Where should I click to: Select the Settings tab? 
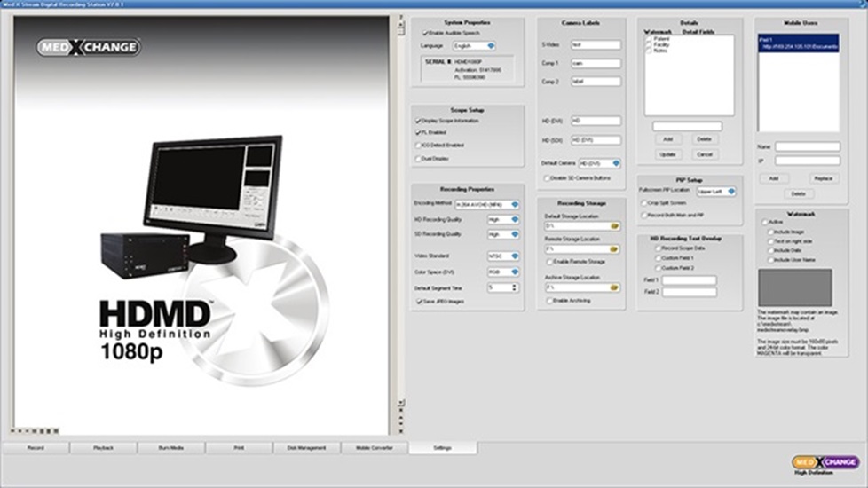coord(442,447)
